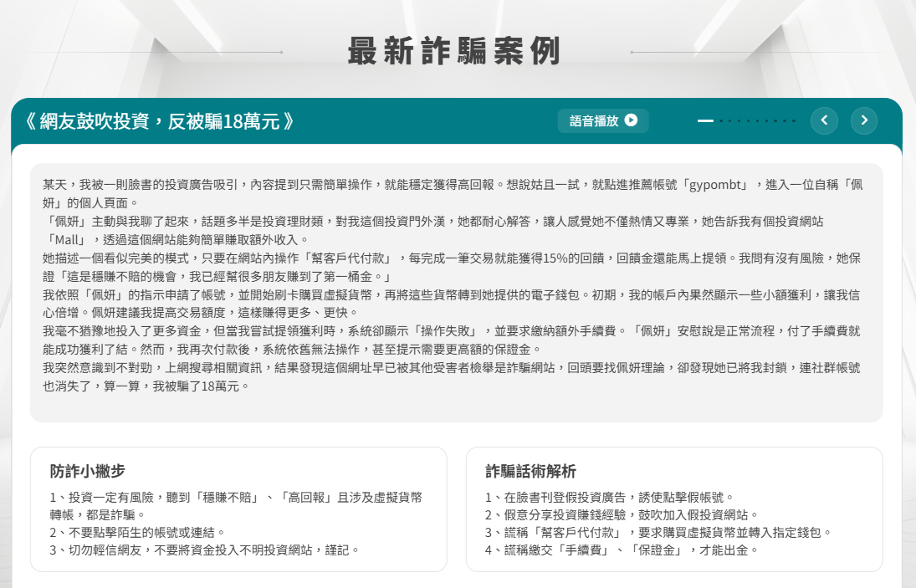
Task: Click analysis point 假意分享投資賺錢經驗
Action: point(622,515)
